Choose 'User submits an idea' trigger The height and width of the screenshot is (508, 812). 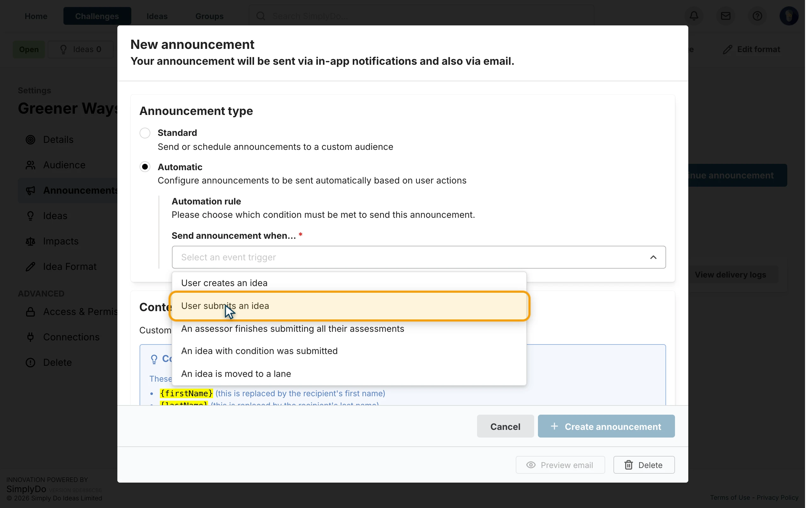tap(349, 306)
